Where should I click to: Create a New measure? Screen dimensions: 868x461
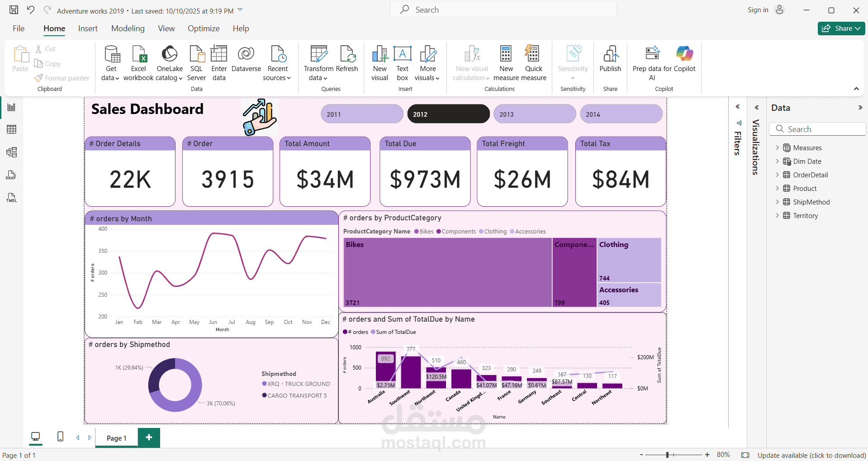(505, 62)
